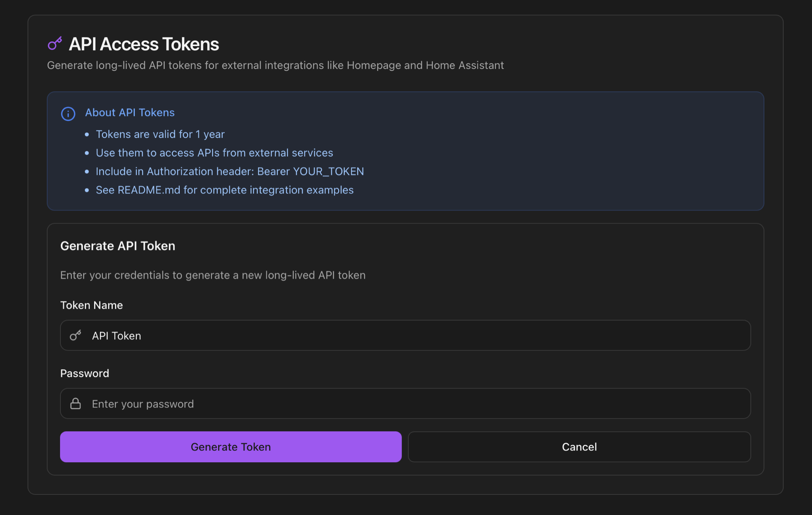Click 'Use them to access APIs from external services'
812x515 pixels.
click(x=214, y=153)
